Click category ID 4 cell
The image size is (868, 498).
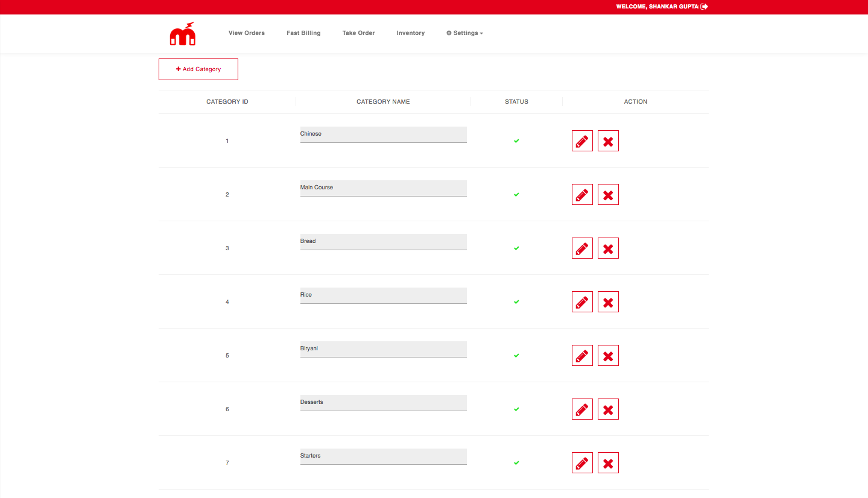(227, 302)
